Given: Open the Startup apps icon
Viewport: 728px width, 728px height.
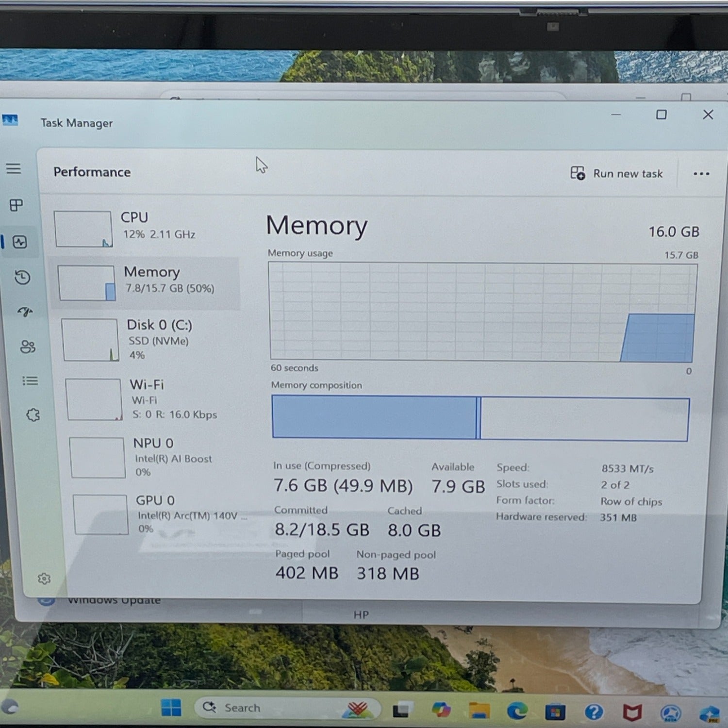Looking at the screenshot, I should (25, 312).
